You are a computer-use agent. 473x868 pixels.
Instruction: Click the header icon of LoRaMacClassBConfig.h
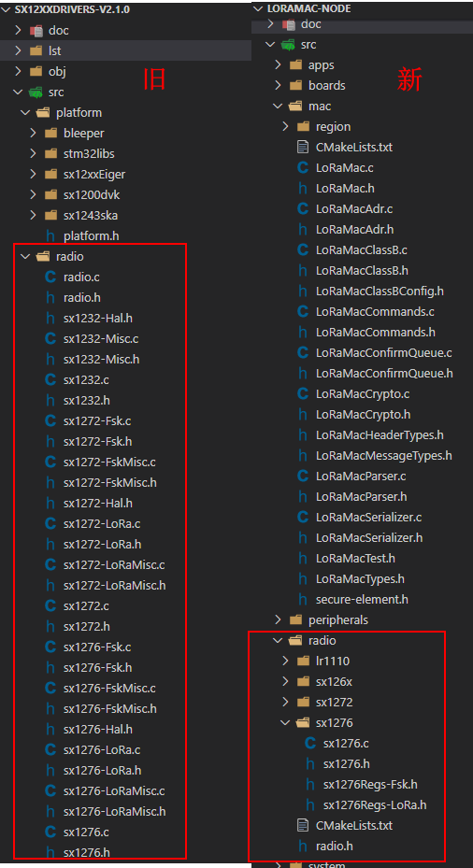tap(303, 291)
